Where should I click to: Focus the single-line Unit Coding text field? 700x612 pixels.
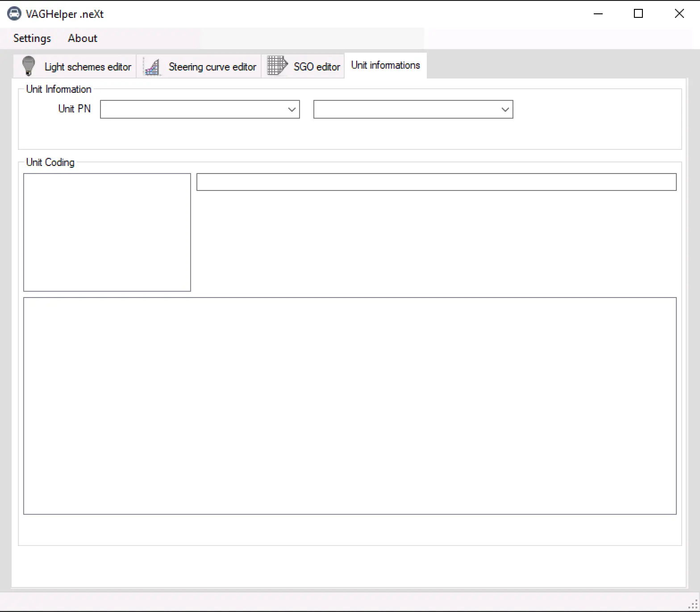tap(436, 182)
